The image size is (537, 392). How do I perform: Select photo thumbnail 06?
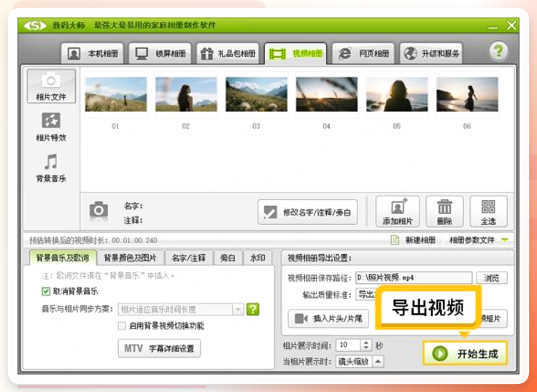(467, 94)
